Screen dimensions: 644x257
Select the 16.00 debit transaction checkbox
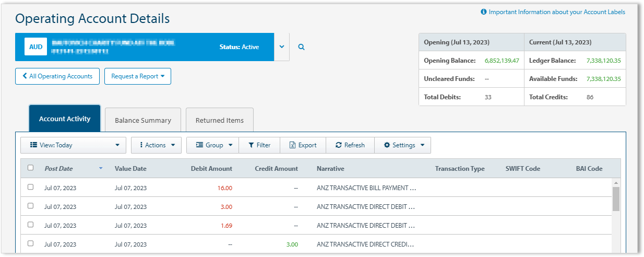click(30, 187)
